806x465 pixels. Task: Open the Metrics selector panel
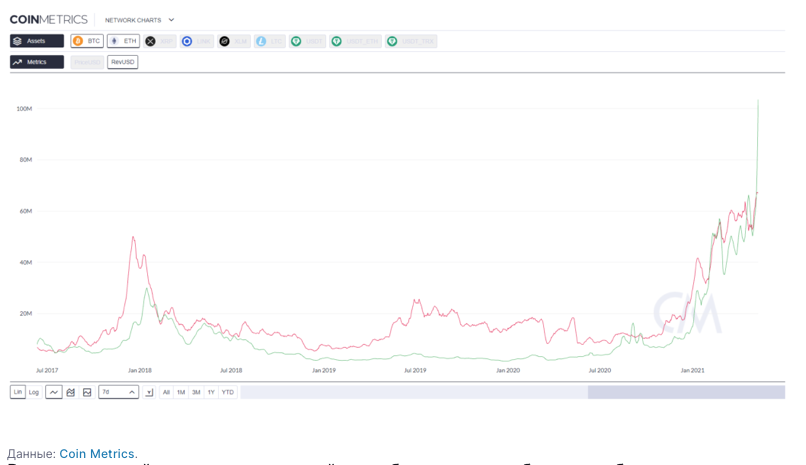click(x=37, y=62)
